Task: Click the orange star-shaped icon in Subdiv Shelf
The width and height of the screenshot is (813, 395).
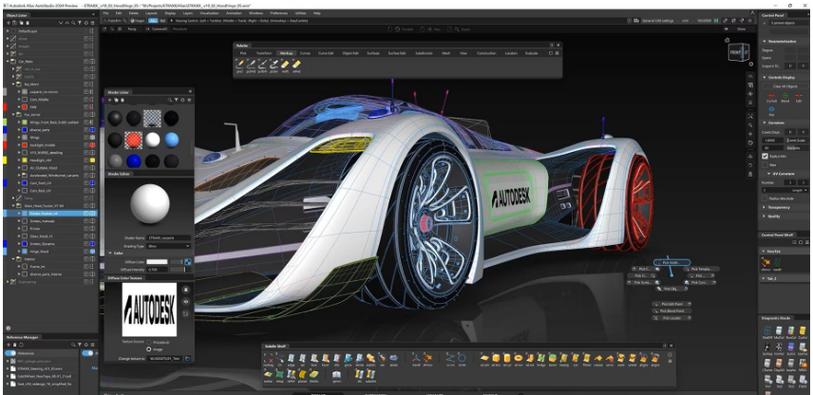Action: point(427,357)
